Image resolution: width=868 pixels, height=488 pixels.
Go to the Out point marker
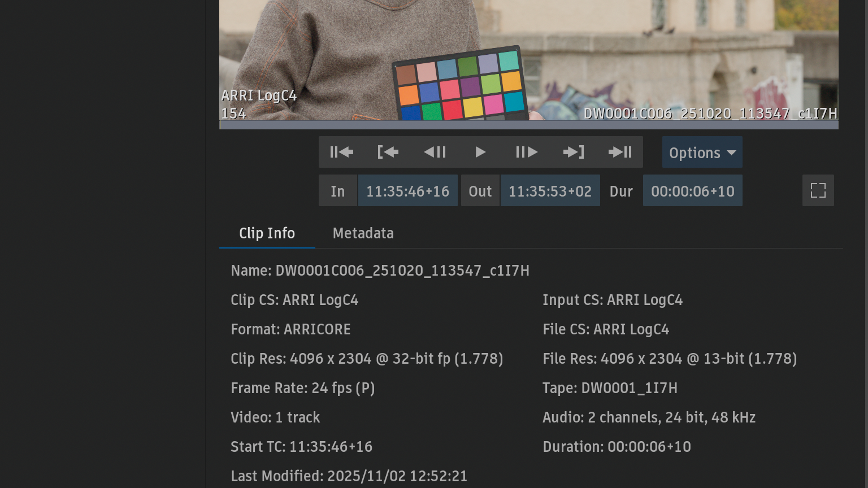[x=573, y=152]
